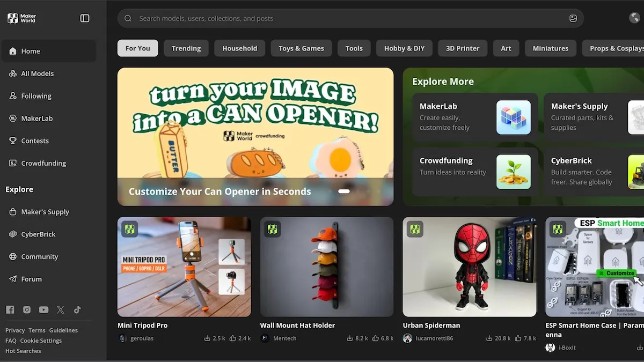Collapse the sidebar panel toggle icon
Viewport: 644px width, 362px height.
coord(85,18)
